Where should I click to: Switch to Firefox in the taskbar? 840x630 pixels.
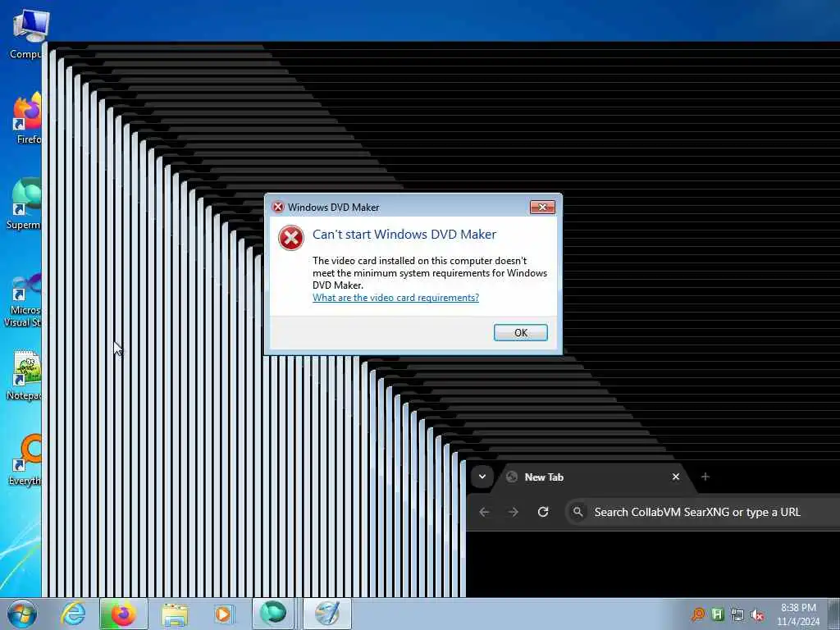click(123, 614)
